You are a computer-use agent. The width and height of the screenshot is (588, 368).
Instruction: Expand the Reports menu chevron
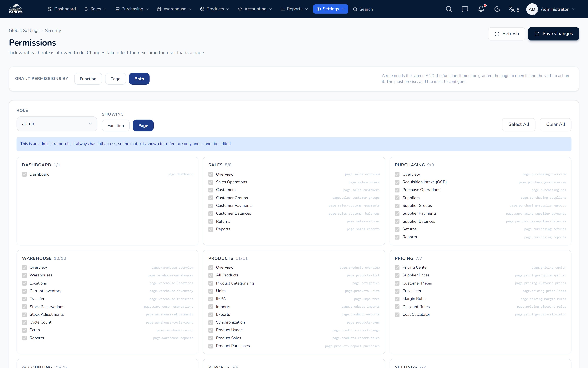click(x=306, y=9)
